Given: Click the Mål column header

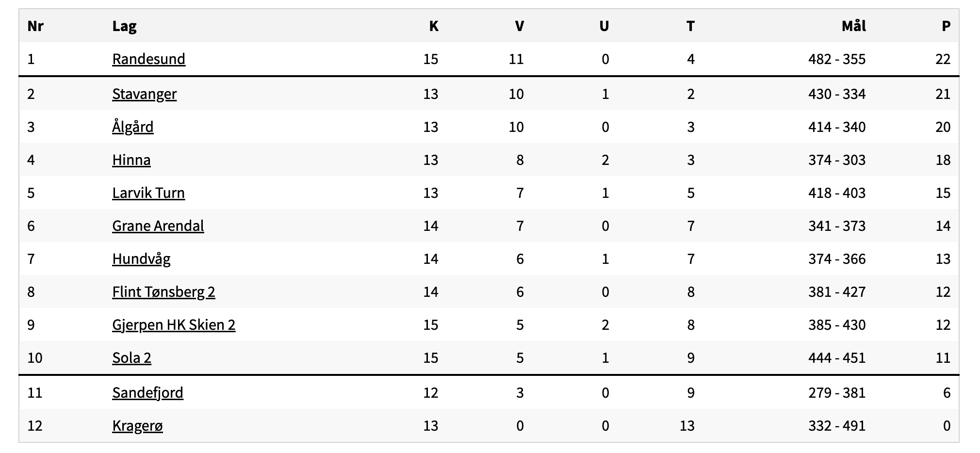Looking at the screenshot, I should (853, 26).
